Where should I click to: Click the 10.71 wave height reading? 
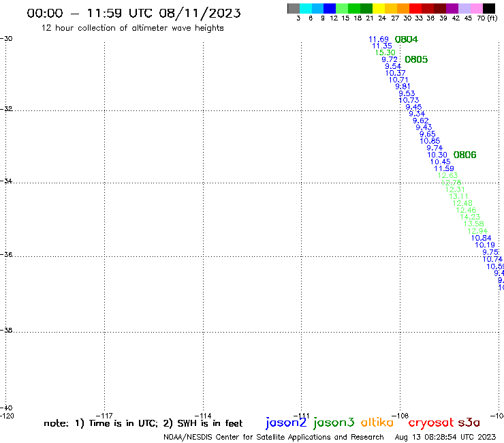[398, 80]
